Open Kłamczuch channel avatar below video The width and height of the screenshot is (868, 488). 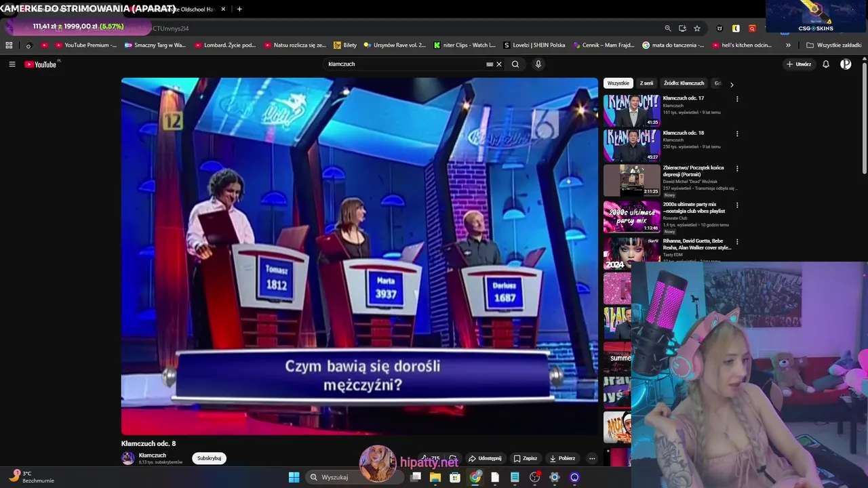click(x=127, y=458)
